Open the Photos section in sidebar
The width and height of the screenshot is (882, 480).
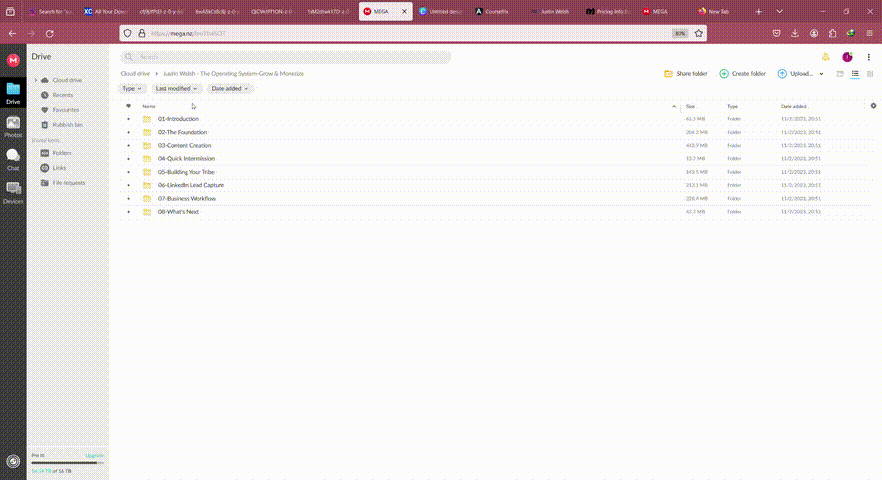point(13,127)
